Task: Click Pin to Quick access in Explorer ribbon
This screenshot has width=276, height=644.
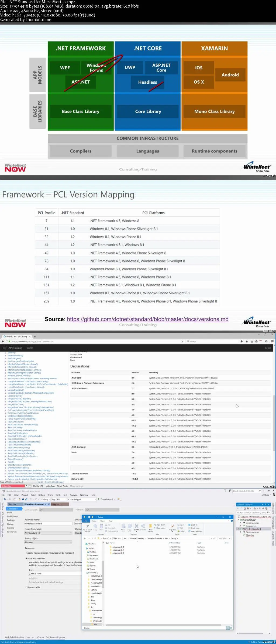Action: tap(87, 527)
